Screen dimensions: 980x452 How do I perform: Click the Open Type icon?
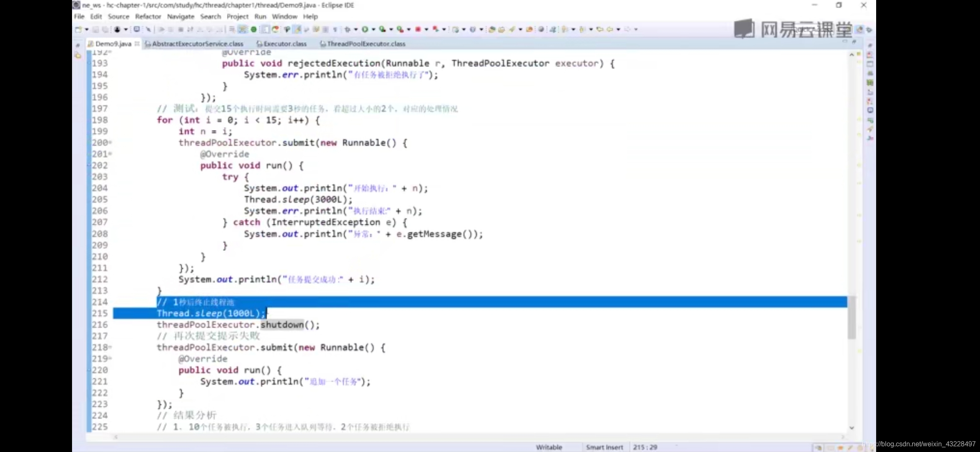click(492, 29)
